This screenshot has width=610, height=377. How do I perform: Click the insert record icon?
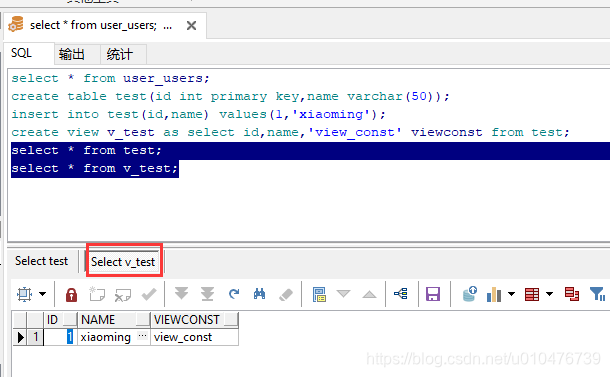coord(97,294)
